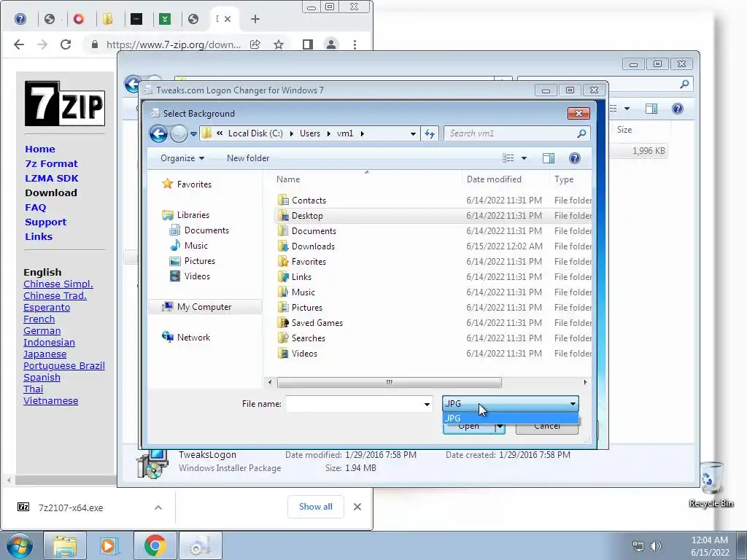Open 7z2107-x64.exe download options chevron

(x=158, y=507)
